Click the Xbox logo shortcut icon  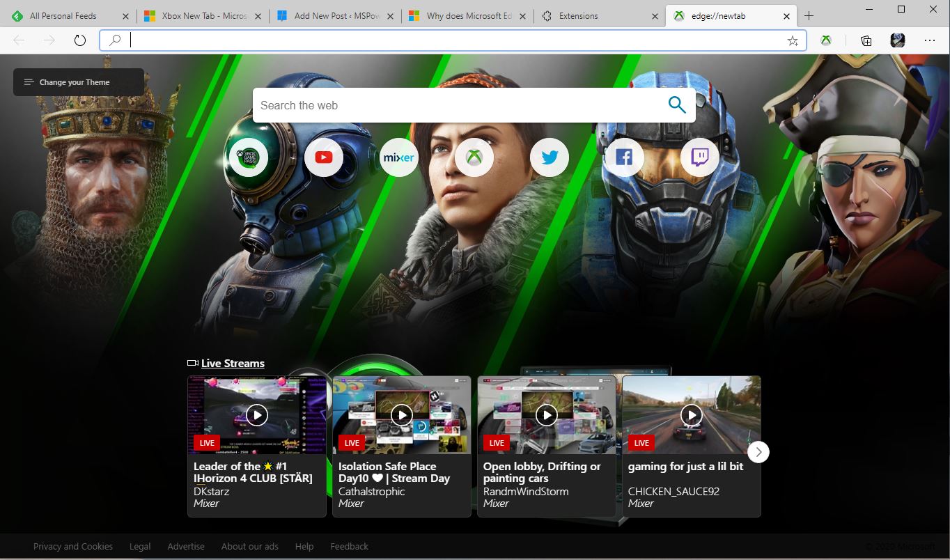(474, 157)
